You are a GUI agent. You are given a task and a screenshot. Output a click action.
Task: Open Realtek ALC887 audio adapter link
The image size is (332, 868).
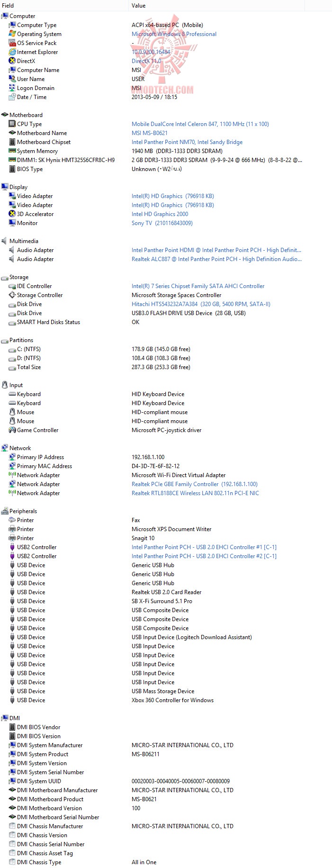pyautogui.click(x=216, y=259)
